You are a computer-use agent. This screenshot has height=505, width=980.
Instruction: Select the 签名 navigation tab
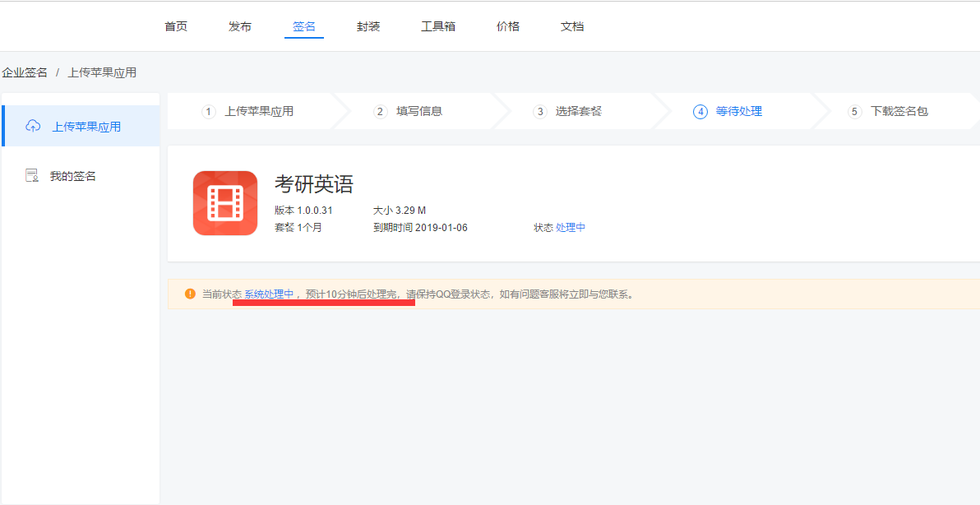coord(304,26)
